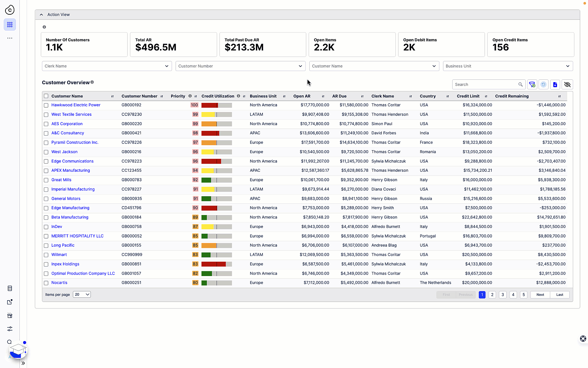
Task: Select the sliders/settings icon in the sidebar
Action: (10, 329)
